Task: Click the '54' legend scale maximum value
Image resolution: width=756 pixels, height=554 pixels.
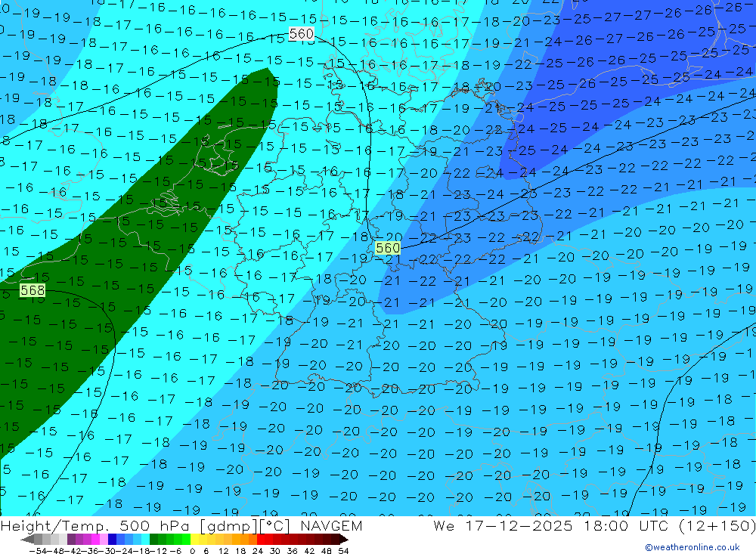Action: pyautogui.click(x=343, y=550)
